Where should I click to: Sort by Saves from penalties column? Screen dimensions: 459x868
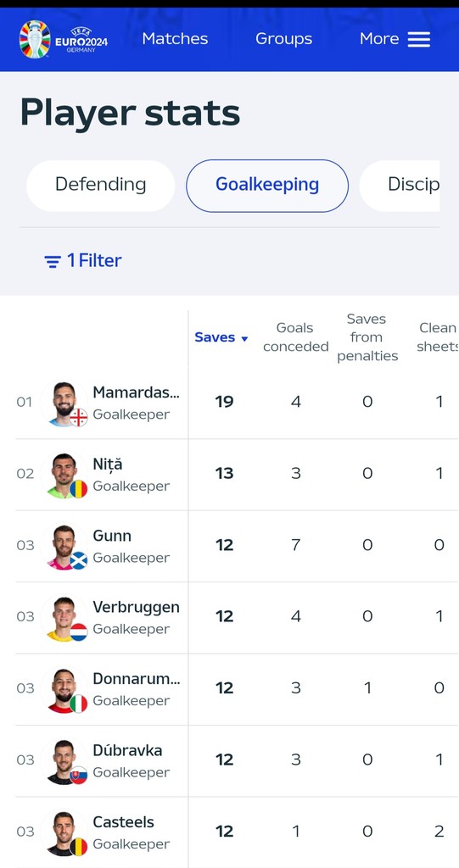click(367, 337)
